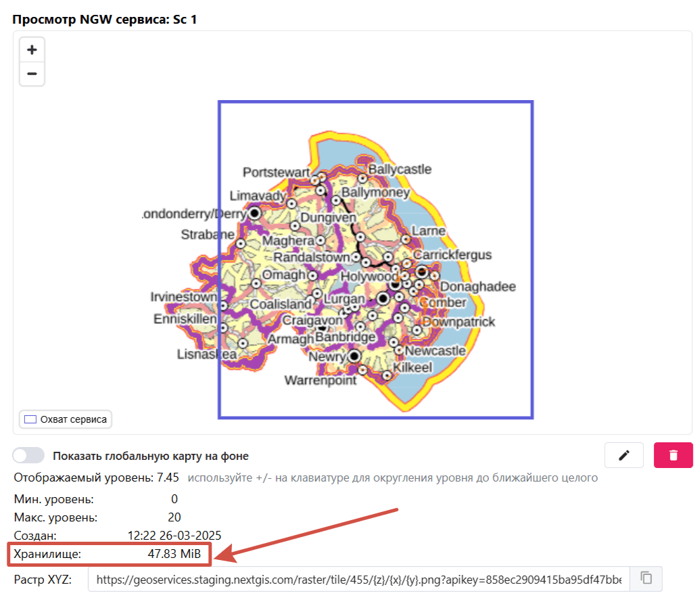Click the Охват сервиса legend label
700x608 pixels.
tap(73, 419)
